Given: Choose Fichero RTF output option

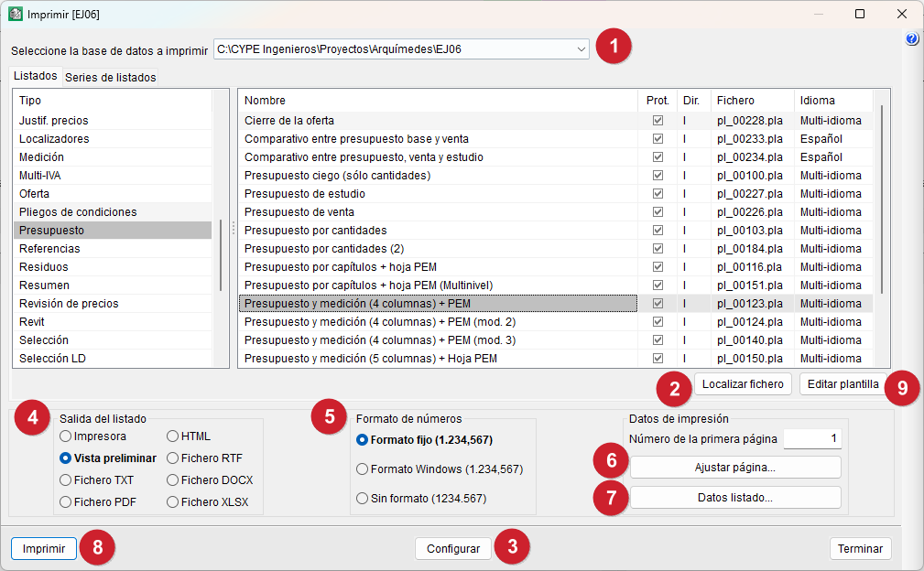Looking at the screenshot, I should click(x=204, y=458).
